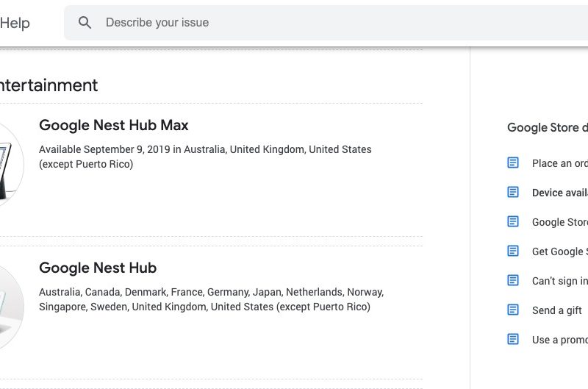This screenshot has height=389, width=588.
Task: Open the 'Place an order' help article
Action: pyautogui.click(x=559, y=163)
